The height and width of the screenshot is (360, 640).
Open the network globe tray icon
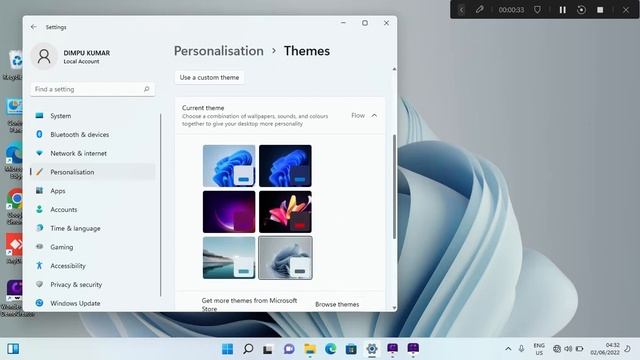tap(557, 349)
